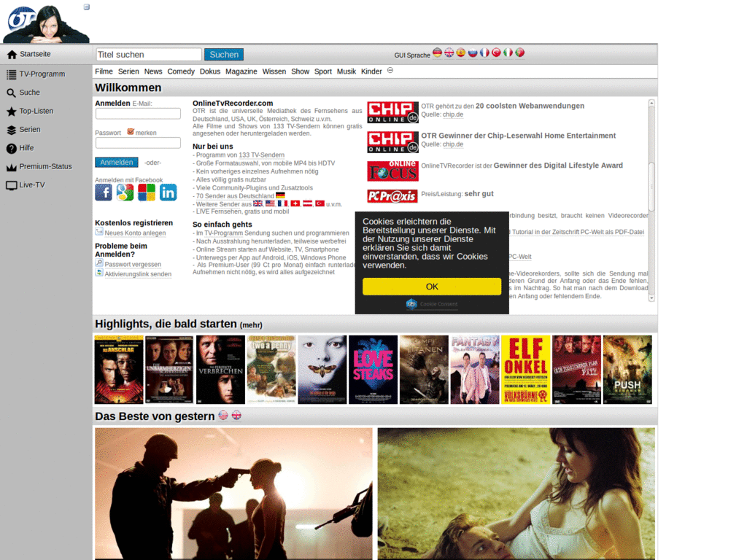Toggle the Passwort merken checkbox
The height and width of the screenshot is (560, 747).
(x=131, y=132)
